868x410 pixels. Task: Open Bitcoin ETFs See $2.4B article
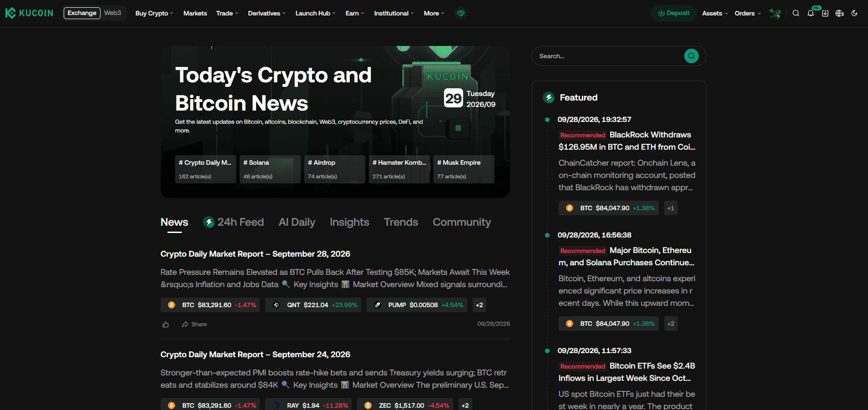point(627,372)
